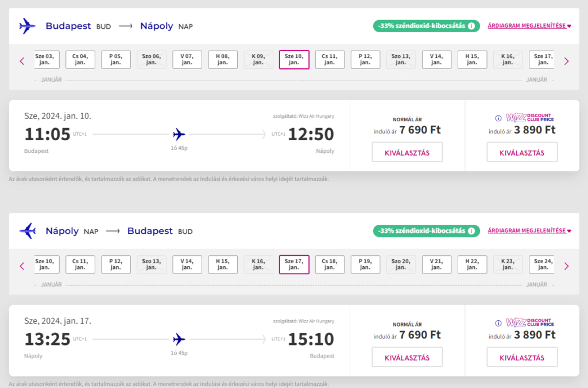Choose Discount Club price for 11:05 flight
This screenshot has height=388, width=588.
[x=522, y=152]
